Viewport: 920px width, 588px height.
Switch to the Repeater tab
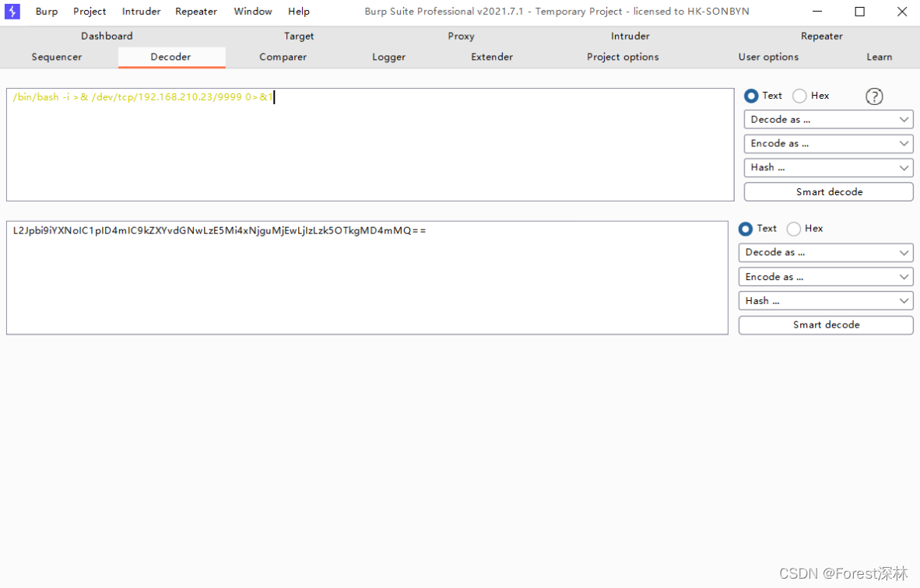point(821,36)
